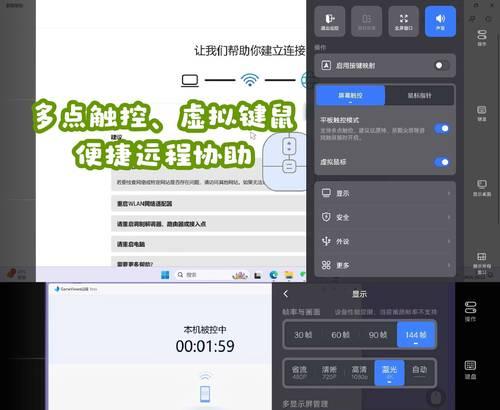Open the 键盘 keyboard icon in upper sidebar

482,113
